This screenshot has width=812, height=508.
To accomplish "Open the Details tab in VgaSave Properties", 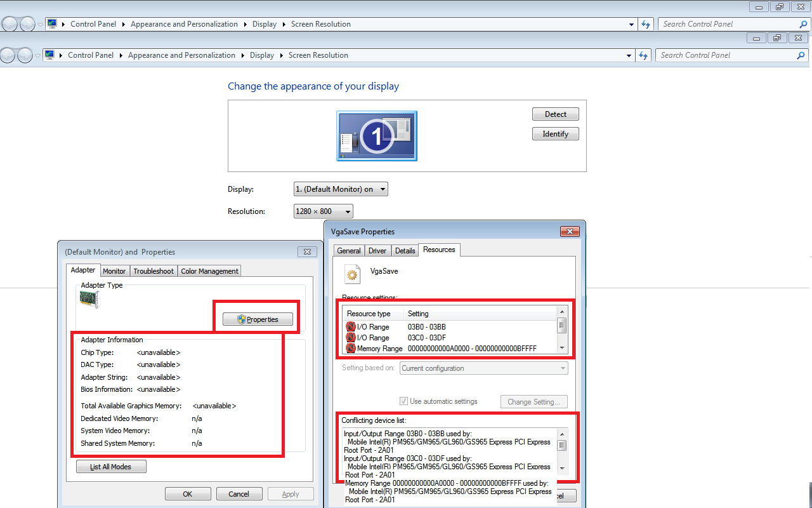I will point(405,251).
